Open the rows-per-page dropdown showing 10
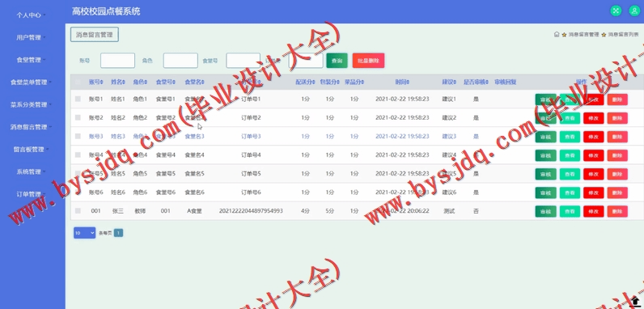The image size is (644, 309). pos(85,233)
